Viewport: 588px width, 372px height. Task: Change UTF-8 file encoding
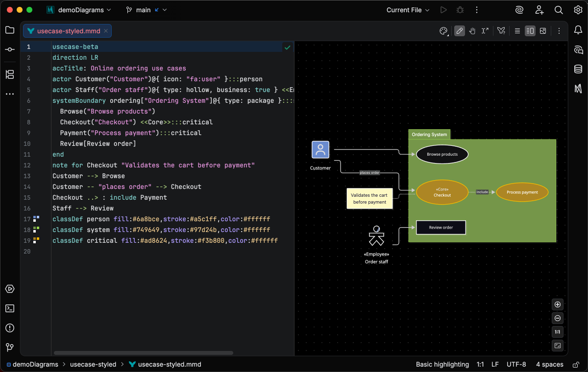[516, 364]
